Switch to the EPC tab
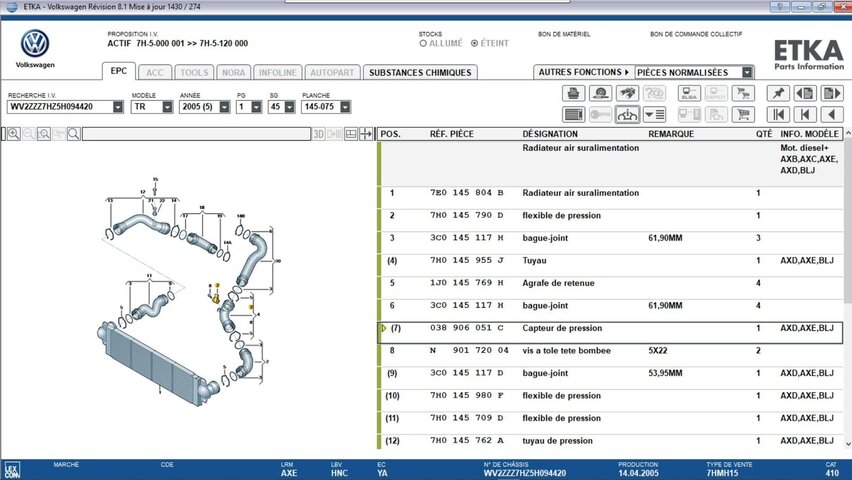 118,71
